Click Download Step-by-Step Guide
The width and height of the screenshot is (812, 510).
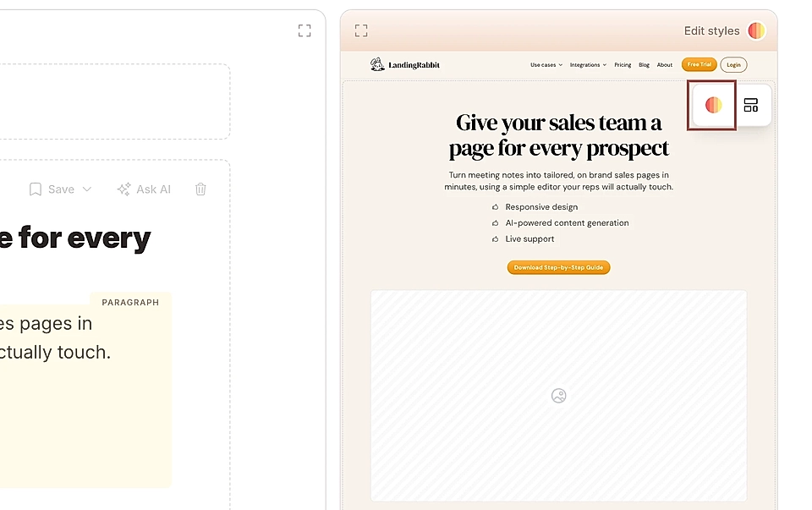coord(558,266)
